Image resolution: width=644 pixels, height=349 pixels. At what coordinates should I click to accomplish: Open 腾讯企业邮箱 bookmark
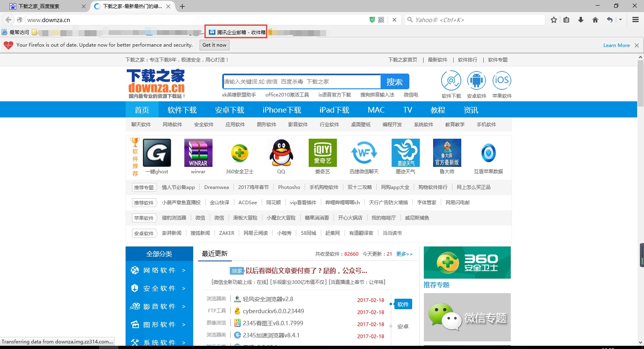point(237,32)
